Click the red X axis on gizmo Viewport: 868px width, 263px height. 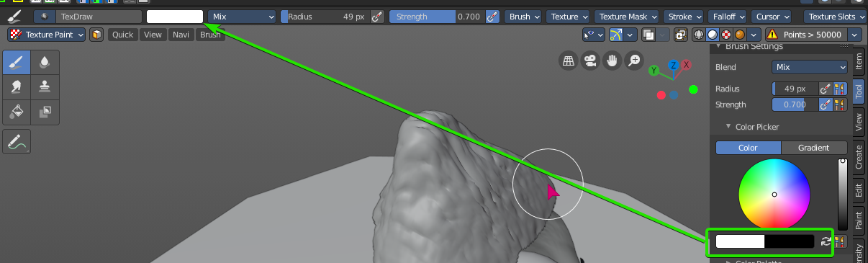pyautogui.click(x=687, y=65)
